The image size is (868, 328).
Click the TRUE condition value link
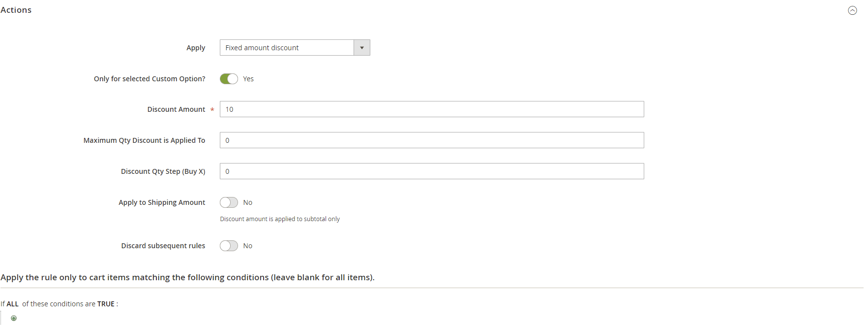pos(106,304)
